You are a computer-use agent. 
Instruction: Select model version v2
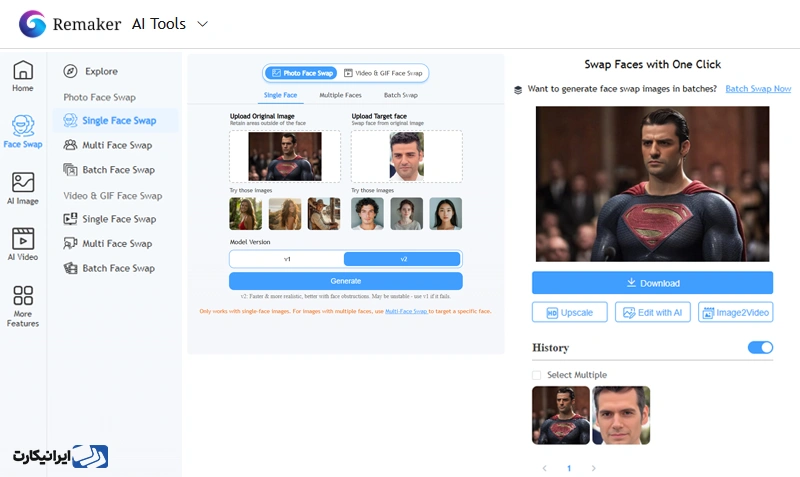pos(403,259)
